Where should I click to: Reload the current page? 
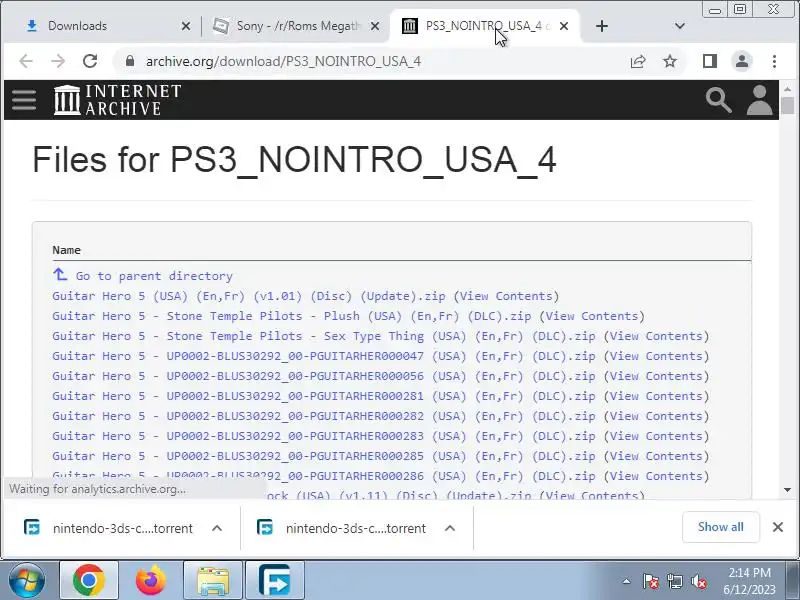(x=90, y=61)
